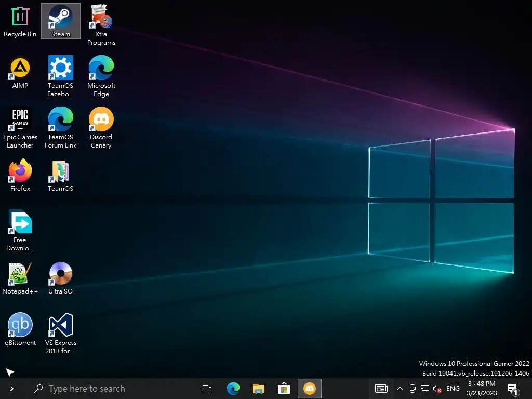Open the TeamOS Forum Link shortcut
Viewport: 532px width, 399px height.
61,128
